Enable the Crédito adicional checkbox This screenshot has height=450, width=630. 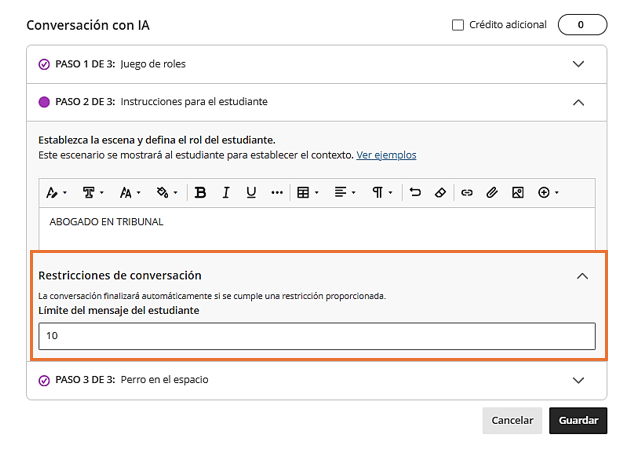coord(458,24)
